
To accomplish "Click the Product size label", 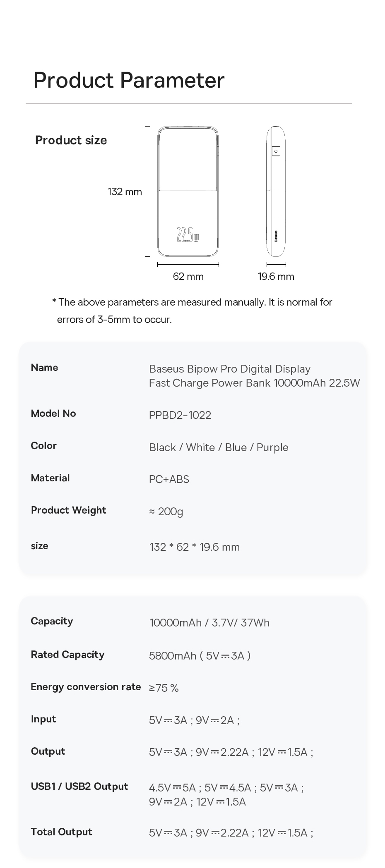I will tap(71, 141).
